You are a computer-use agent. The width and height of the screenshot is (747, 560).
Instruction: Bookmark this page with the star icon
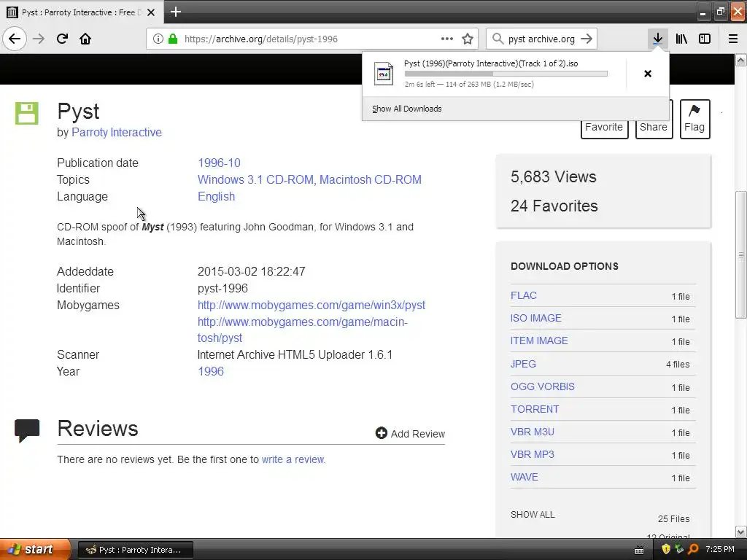point(468,39)
